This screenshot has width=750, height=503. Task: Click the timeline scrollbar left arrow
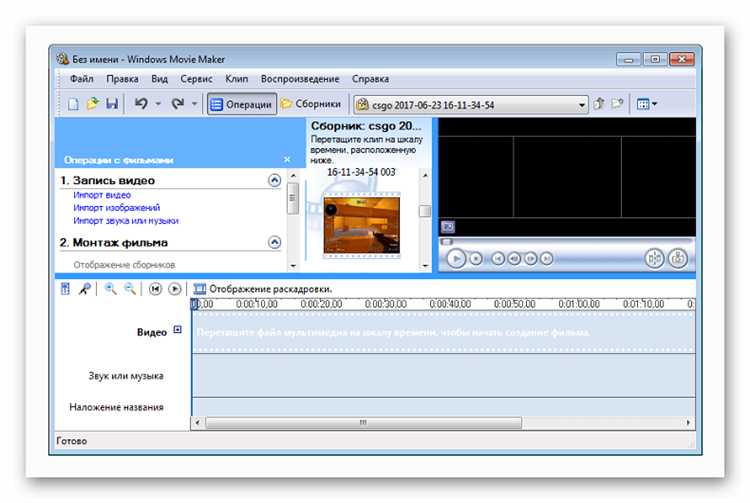click(x=198, y=423)
